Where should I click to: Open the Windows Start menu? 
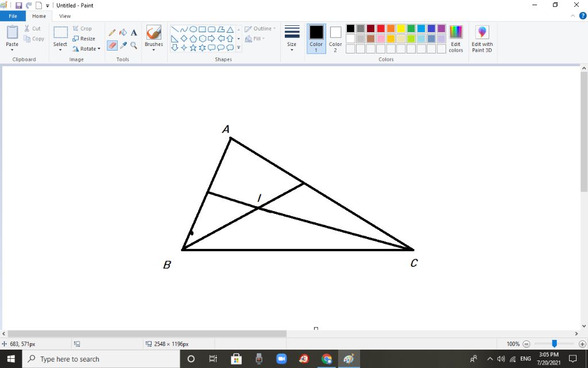click(x=11, y=359)
